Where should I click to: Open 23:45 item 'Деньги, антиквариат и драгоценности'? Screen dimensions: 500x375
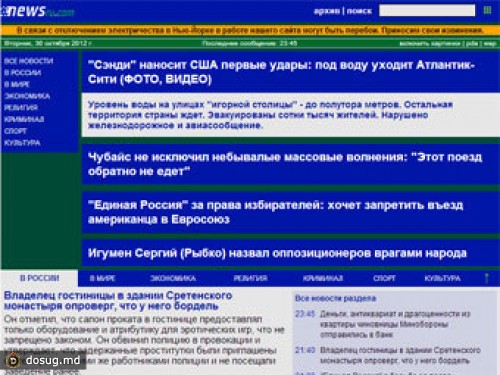tap(395, 324)
